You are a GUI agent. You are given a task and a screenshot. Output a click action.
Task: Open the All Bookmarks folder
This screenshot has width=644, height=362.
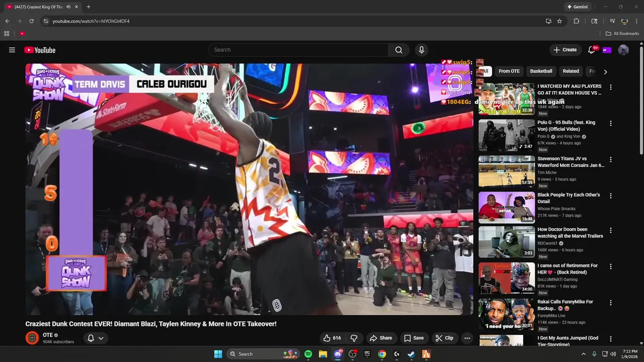click(x=622, y=34)
